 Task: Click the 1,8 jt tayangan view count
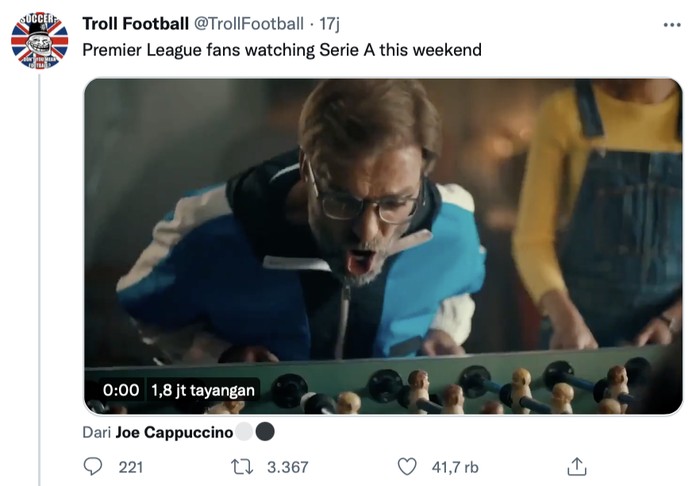pyautogui.click(x=203, y=389)
